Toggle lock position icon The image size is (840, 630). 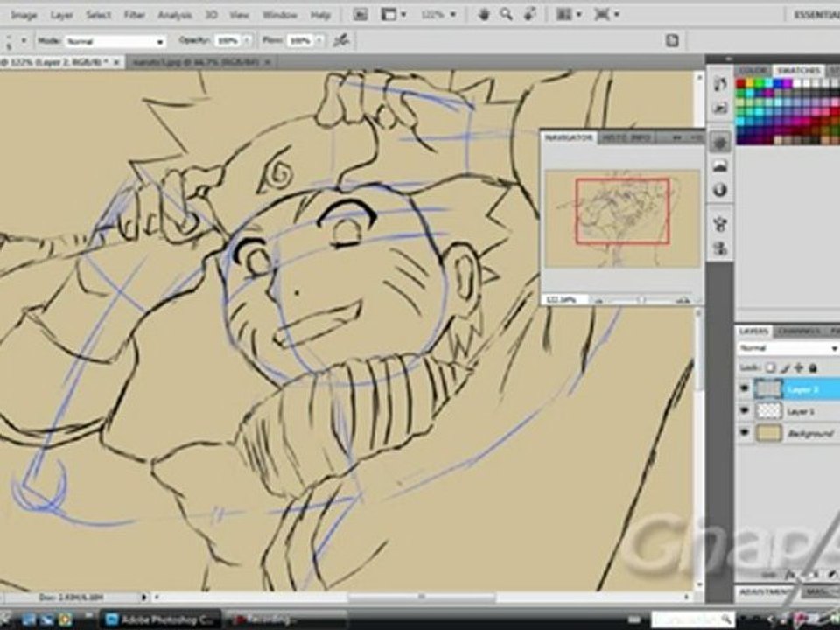799,368
